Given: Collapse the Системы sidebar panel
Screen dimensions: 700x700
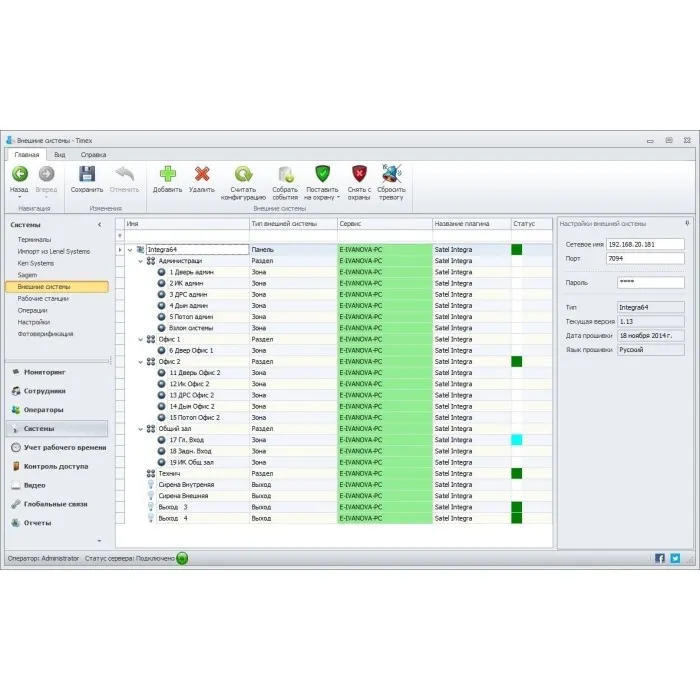Looking at the screenshot, I should (99, 225).
